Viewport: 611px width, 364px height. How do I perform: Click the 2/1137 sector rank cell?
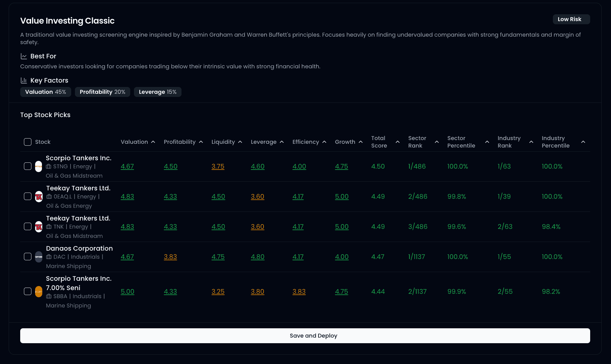click(417, 292)
